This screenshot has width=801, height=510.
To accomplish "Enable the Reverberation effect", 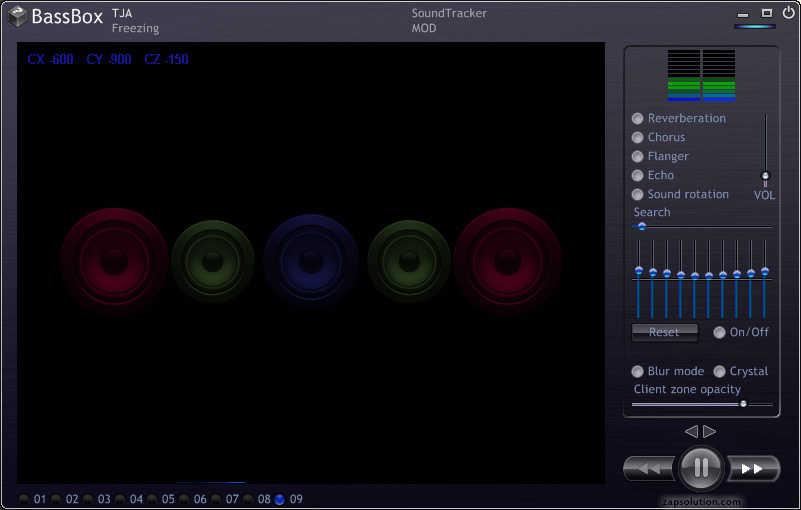I will pyautogui.click(x=638, y=119).
